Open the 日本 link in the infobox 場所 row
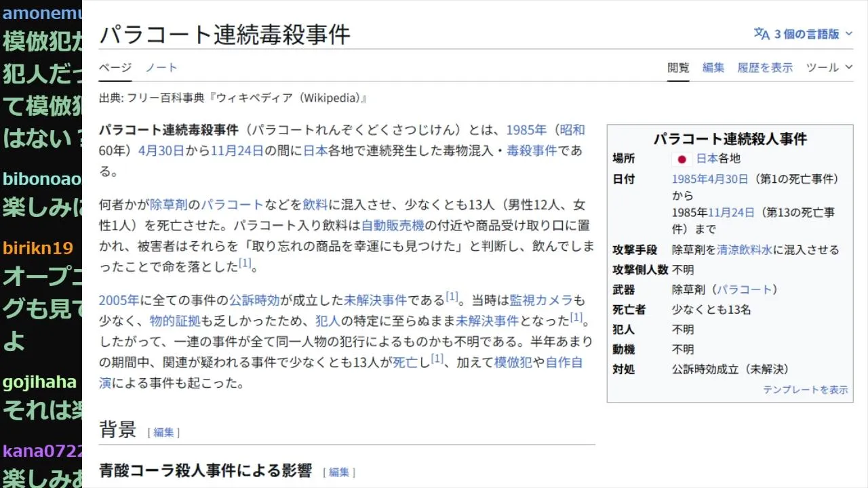This screenshot has height=488, width=868. 707,159
